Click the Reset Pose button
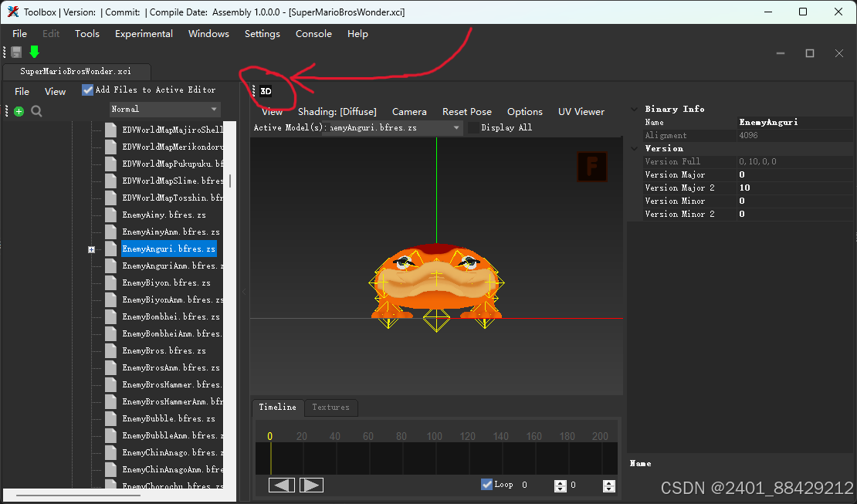This screenshot has height=504, width=857. click(467, 111)
